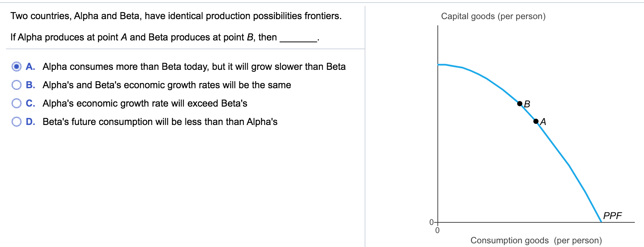
Task: Click point A on the PPF curve
Action: coord(536,121)
